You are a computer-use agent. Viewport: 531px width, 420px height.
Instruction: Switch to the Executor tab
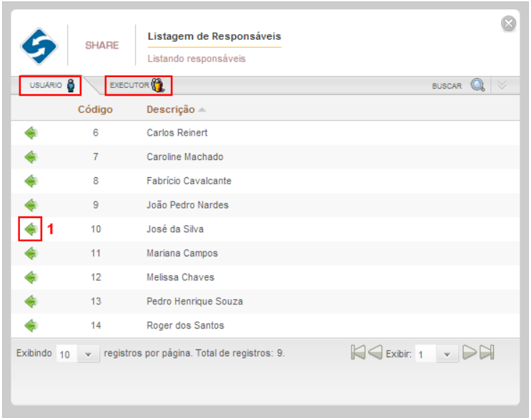click(x=138, y=85)
